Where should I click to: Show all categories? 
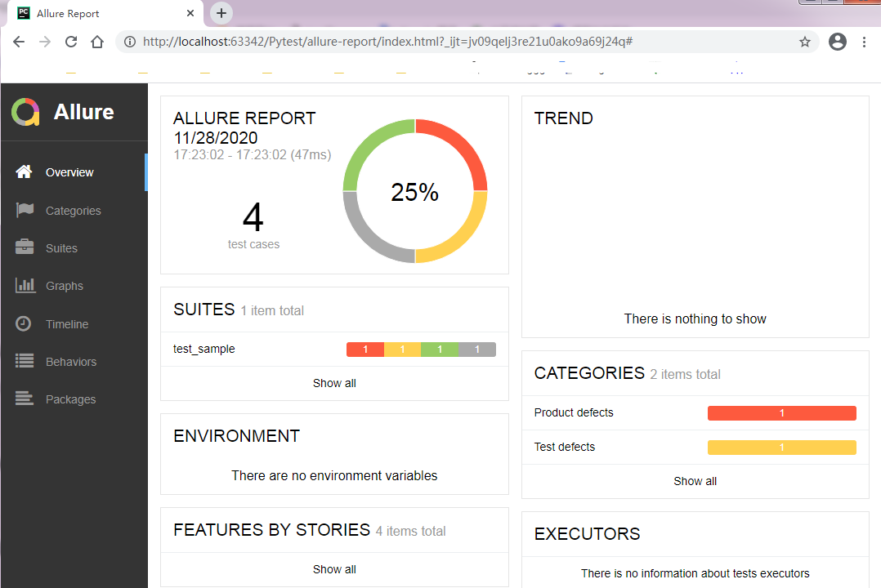[695, 481]
